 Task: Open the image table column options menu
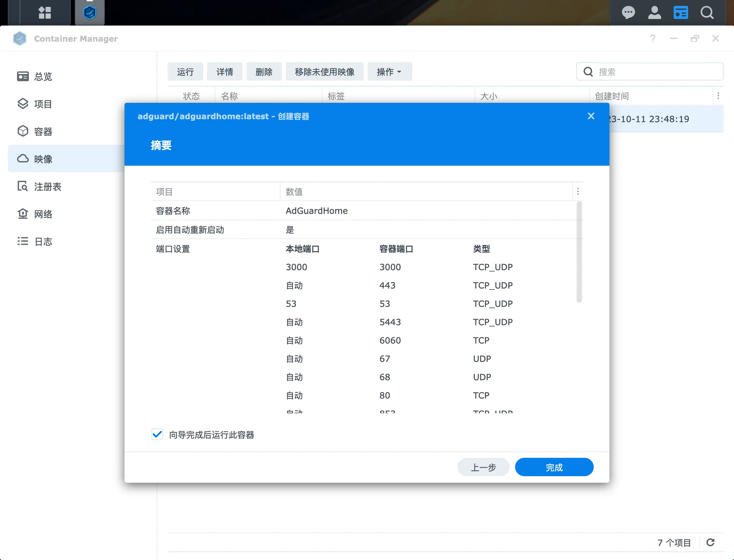pos(718,96)
